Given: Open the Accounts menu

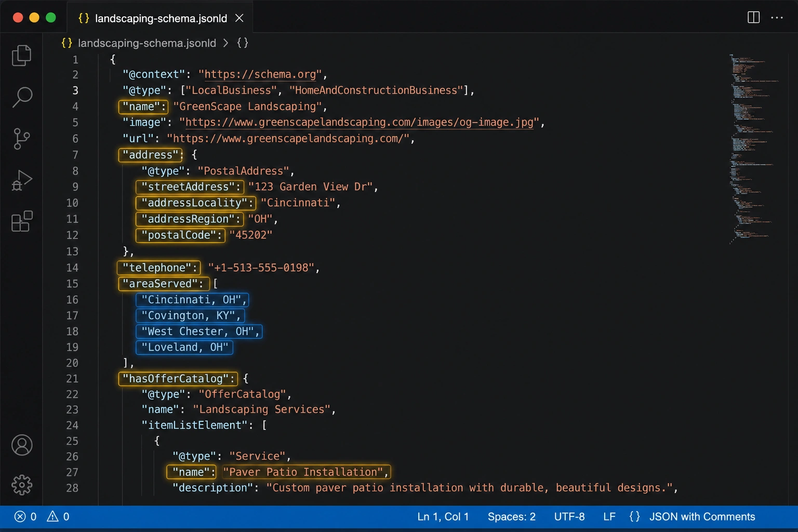Looking at the screenshot, I should (x=22, y=445).
